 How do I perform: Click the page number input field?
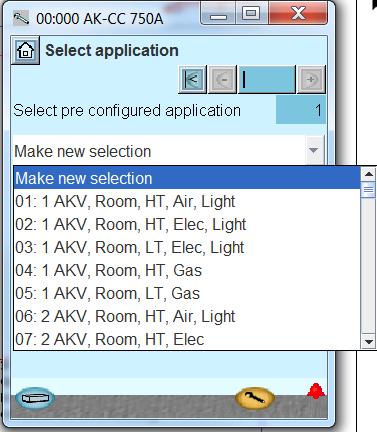267,79
